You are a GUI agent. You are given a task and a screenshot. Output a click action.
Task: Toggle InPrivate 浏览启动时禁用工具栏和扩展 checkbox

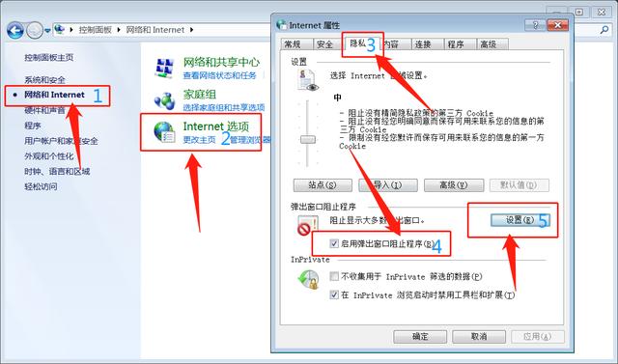334,294
